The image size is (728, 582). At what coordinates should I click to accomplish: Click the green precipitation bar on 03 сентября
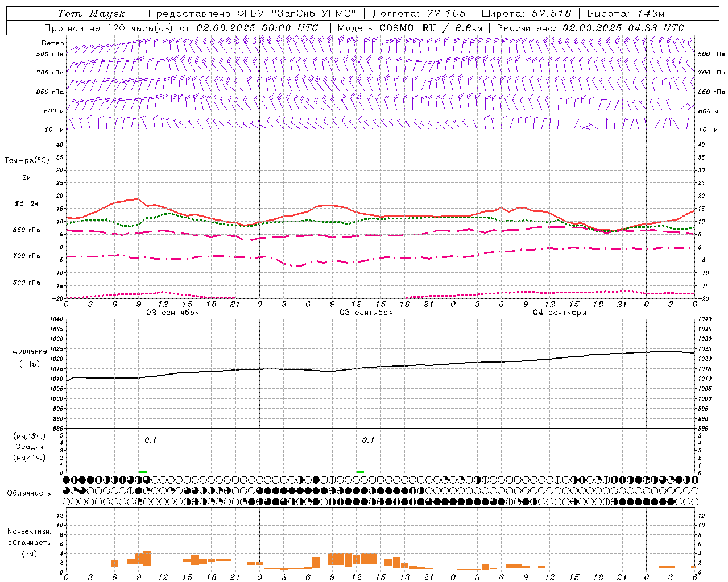(x=360, y=472)
